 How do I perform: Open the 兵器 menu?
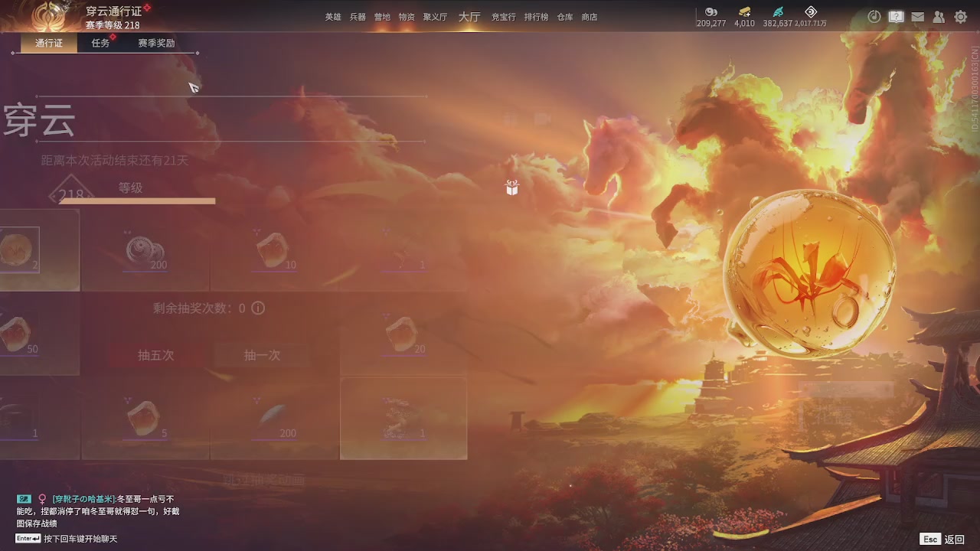click(358, 17)
